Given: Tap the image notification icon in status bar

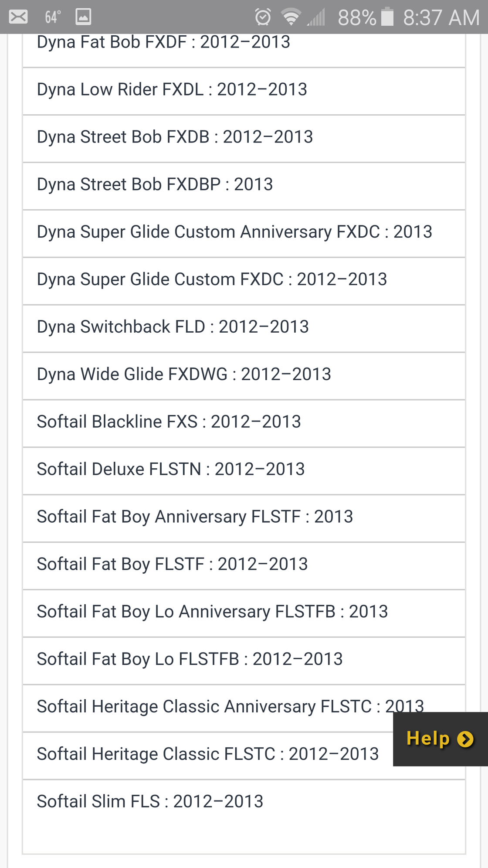Looking at the screenshot, I should coord(83,17).
